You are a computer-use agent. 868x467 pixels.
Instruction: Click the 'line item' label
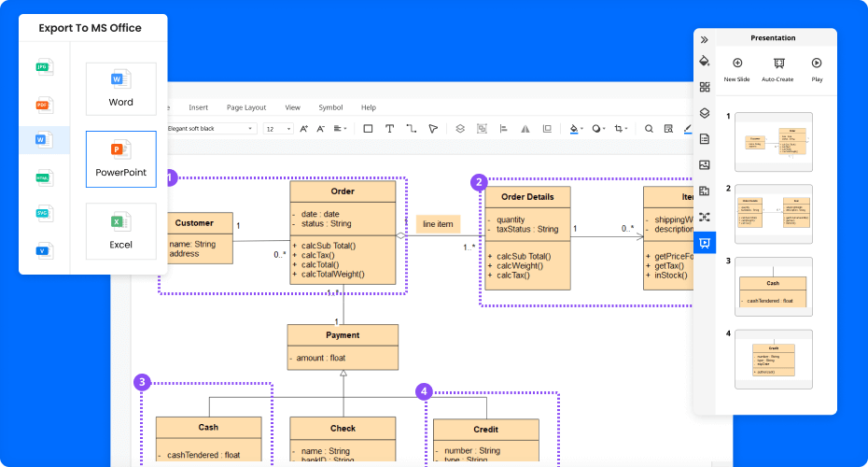pos(438,224)
